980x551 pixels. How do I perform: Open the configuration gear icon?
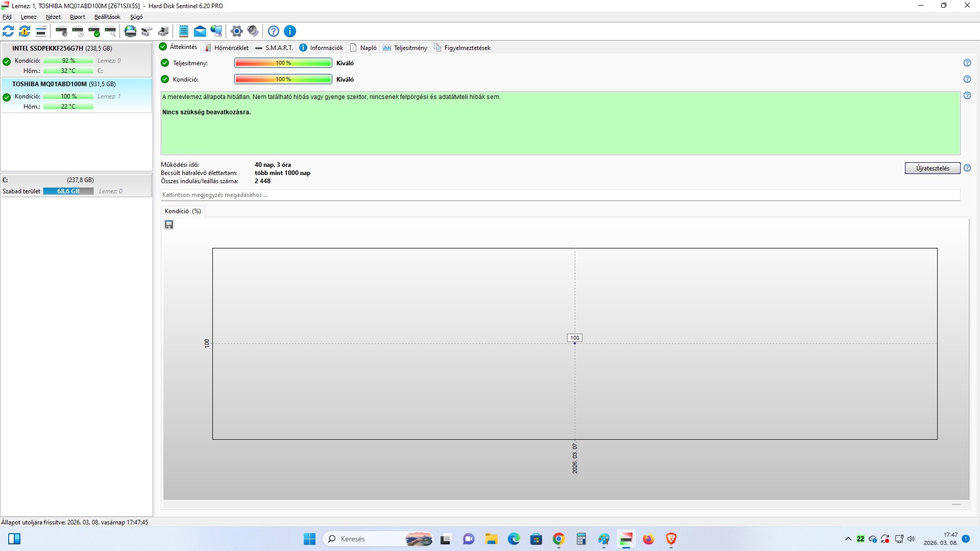tap(236, 31)
